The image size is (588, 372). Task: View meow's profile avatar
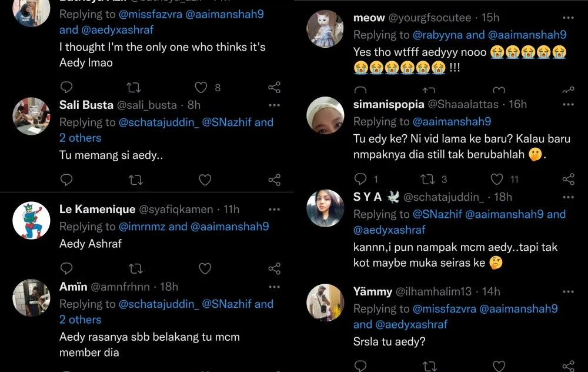(325, 28)
